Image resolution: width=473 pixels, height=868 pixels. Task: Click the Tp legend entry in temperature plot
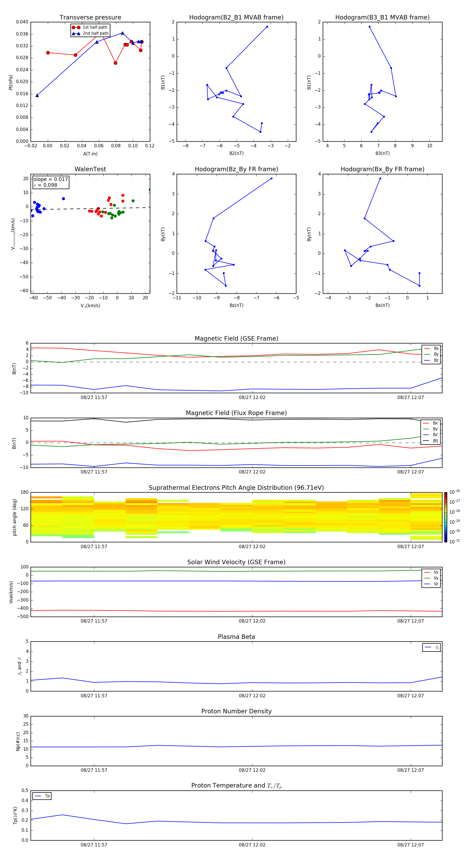coord(42,796)
